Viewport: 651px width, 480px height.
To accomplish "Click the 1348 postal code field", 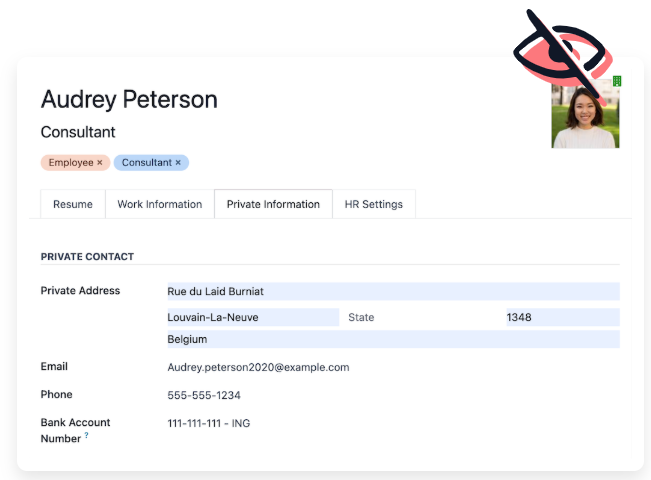I will tap(562, 317).
